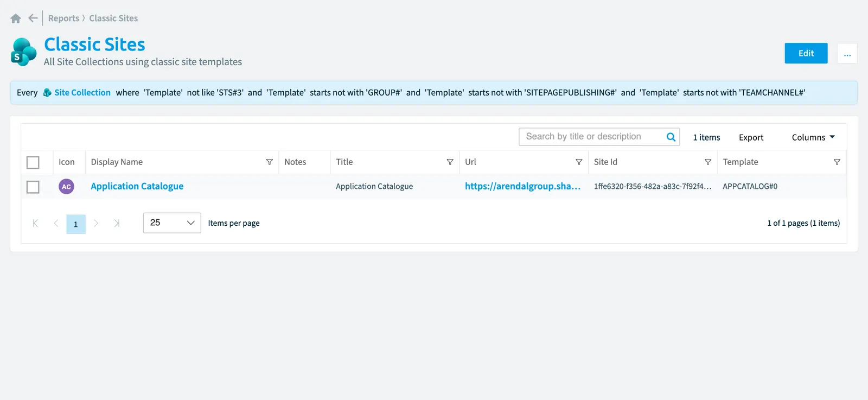This screenshot has height=400, width=868.
Task: Click the Notes column header
Action: (x=295, y=162)
